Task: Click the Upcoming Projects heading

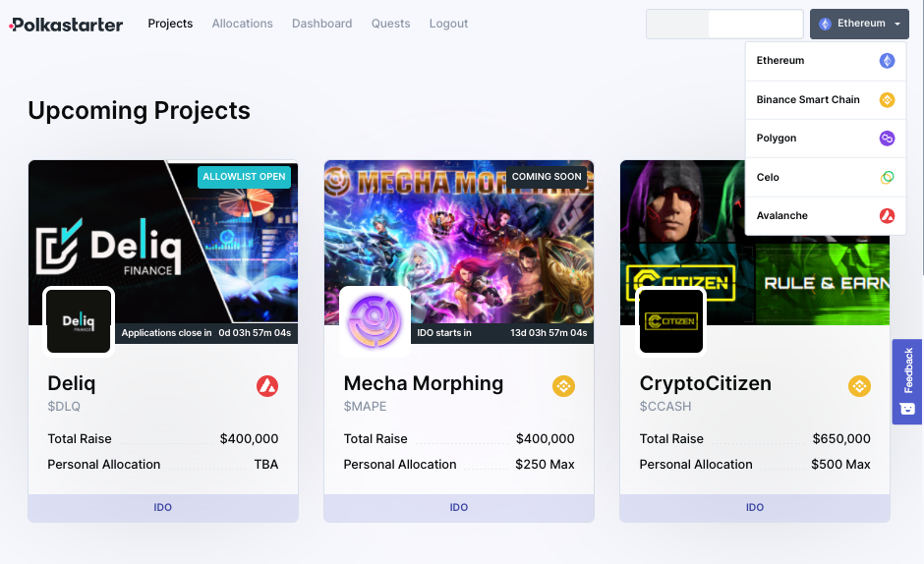Action: (139, 111)
